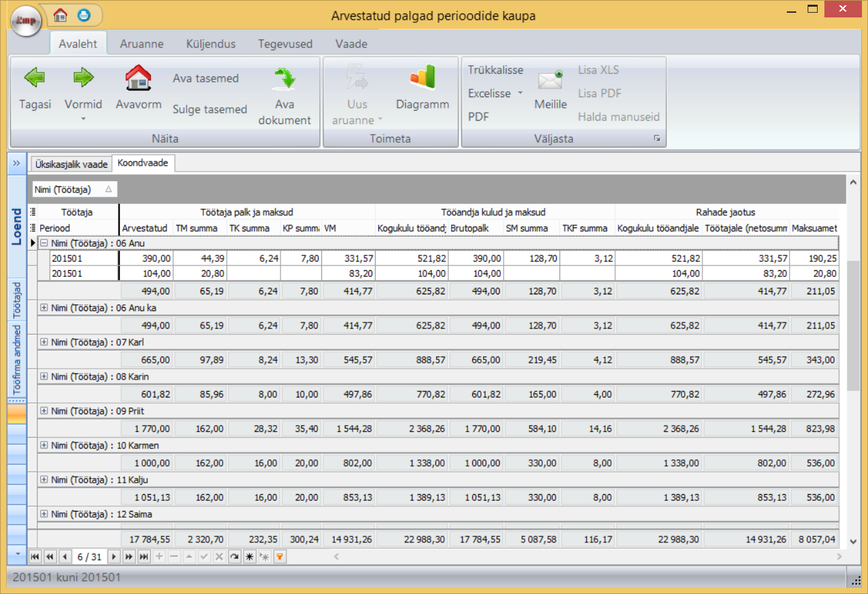Open the Üksikasjalik vaade tab
Viewport: 868px width, 594px height.
[x=70, y=164]
